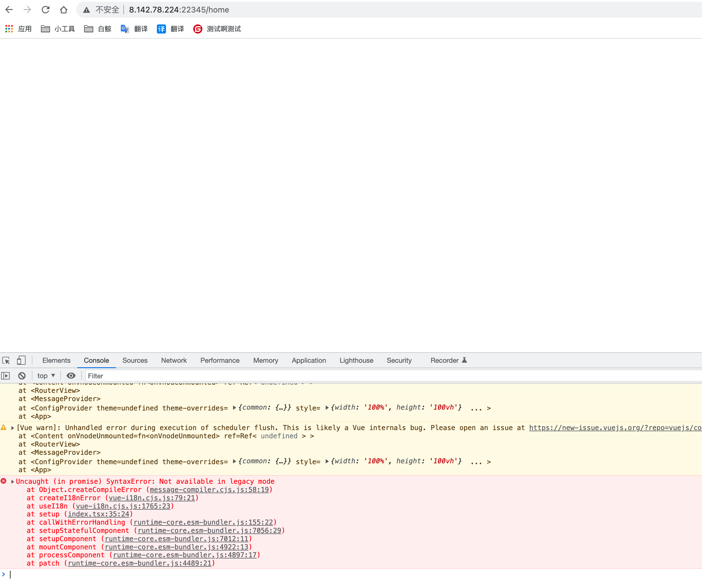Open the browser home page
The height and width of the screenshot is (588, 702).
[x=64, y=10]
